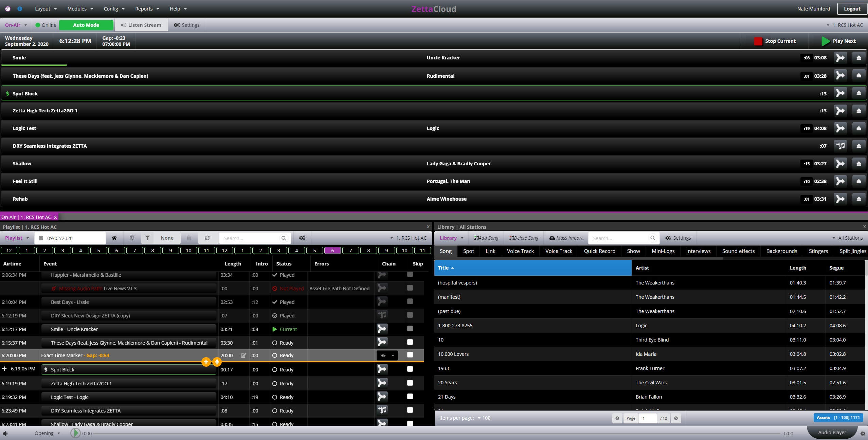Screen dimensions: 868x440
Task: Go to previous library page arrow
Action: pos(617,418)
